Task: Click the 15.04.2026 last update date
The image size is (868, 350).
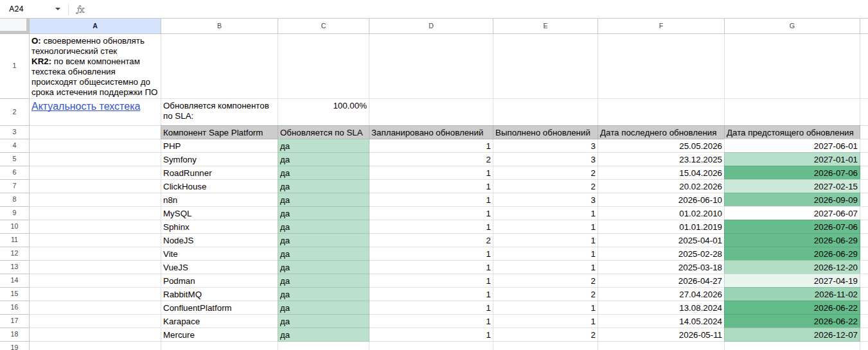Action: tap(661, 173)
